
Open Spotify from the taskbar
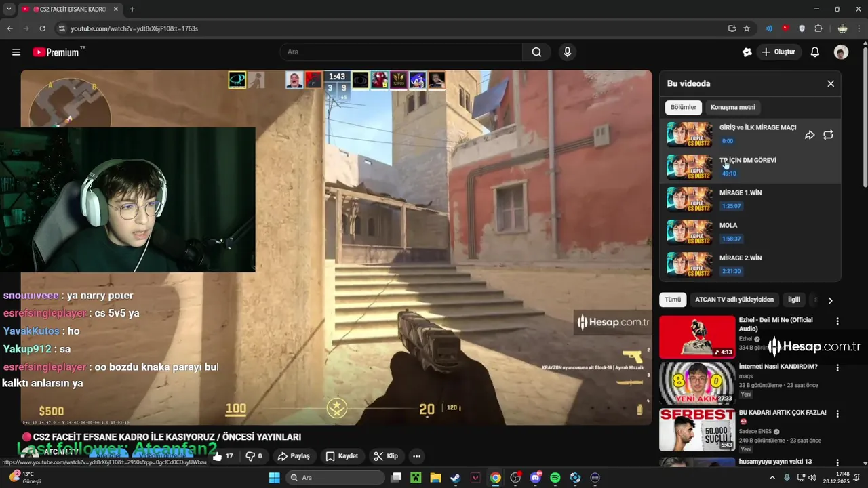point(555,478)
